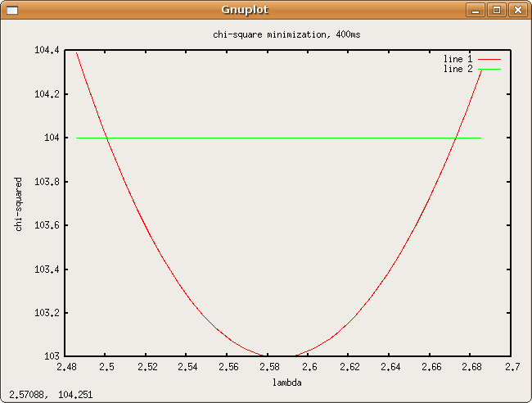Toggle the 'line 1' legend entry
The height and width of the screenshot is (403, 532).
[x=458, y=60]
